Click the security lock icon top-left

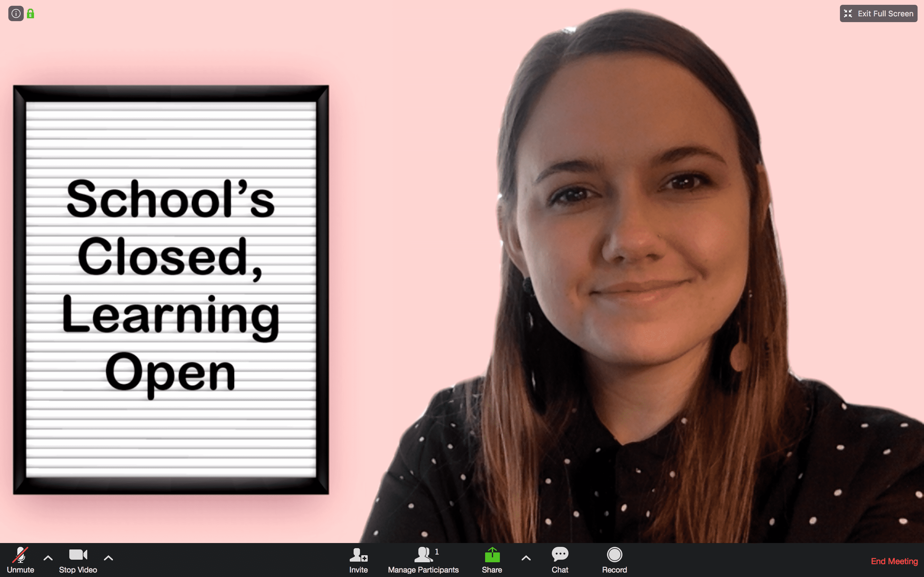tap(30, 13)
